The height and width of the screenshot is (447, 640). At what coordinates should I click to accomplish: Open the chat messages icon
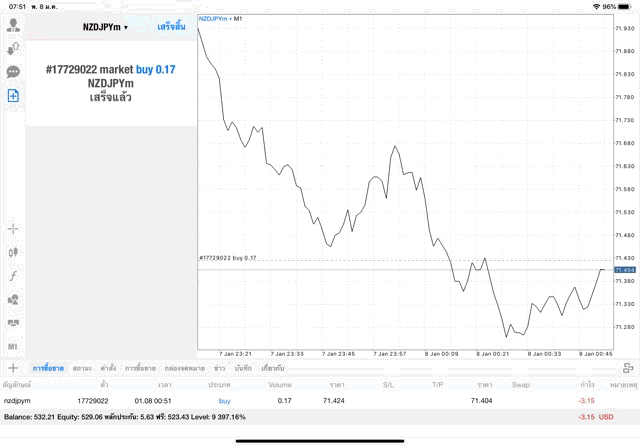(x=14, y=72)
